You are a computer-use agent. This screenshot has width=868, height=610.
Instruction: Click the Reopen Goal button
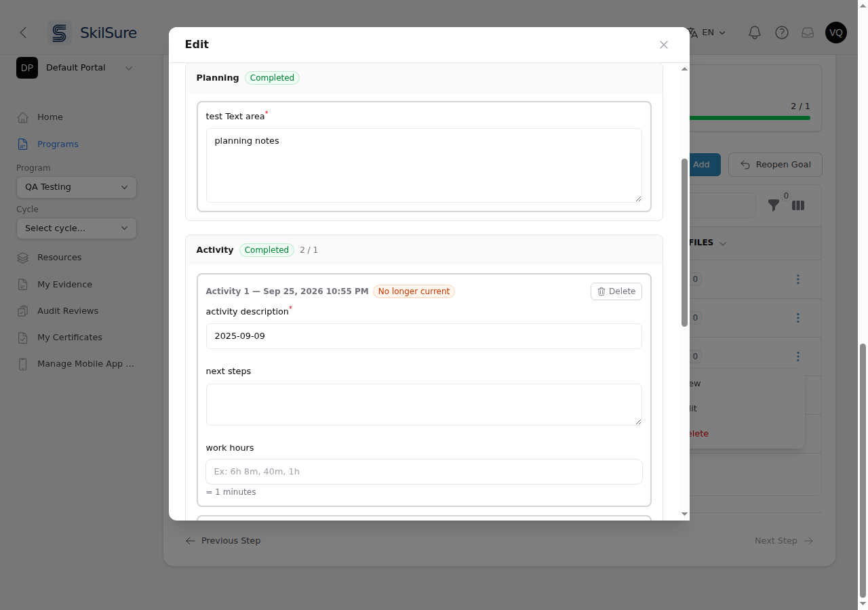tap(775, 165)
